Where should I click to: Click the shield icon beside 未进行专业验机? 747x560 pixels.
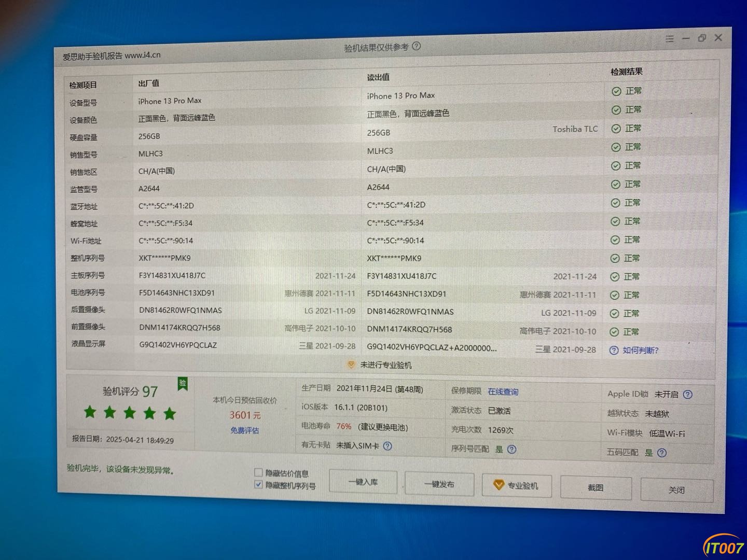(x=351, y=365)
